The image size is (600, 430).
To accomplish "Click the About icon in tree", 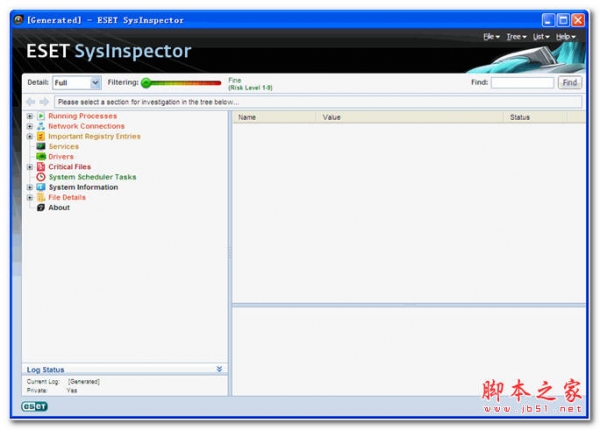I will click(x=41, y=208).
